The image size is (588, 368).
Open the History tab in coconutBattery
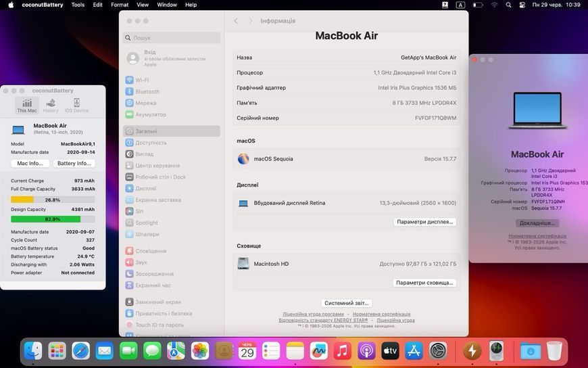pyautogui.click(x=51, y=106)
